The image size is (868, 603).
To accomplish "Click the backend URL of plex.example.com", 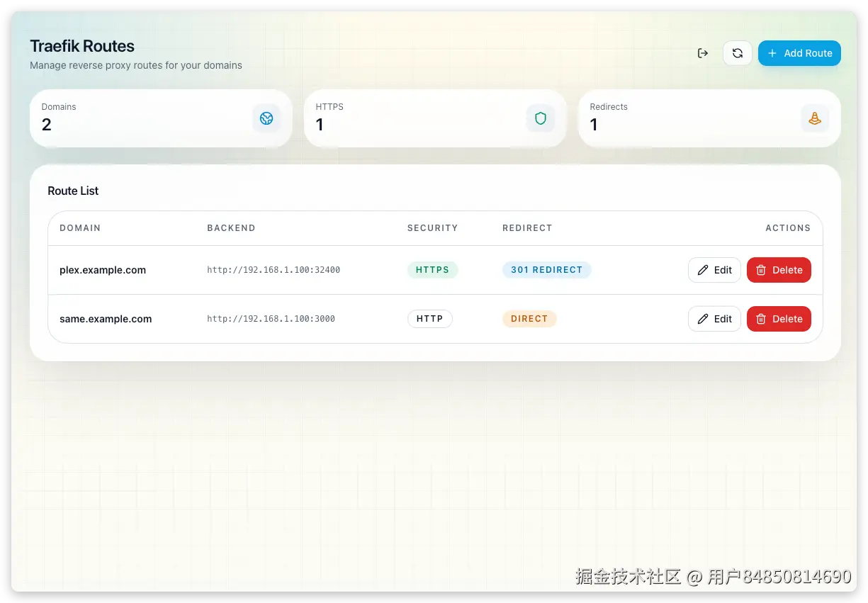I will [274, 269].
